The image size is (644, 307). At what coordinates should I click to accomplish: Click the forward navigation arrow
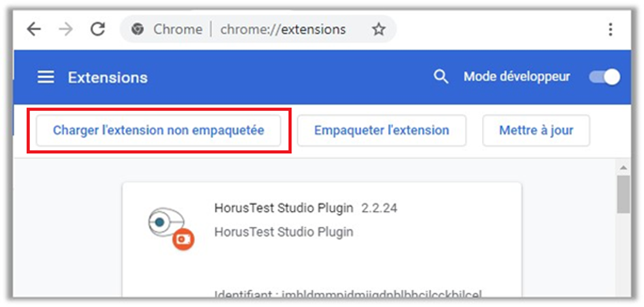65,29
